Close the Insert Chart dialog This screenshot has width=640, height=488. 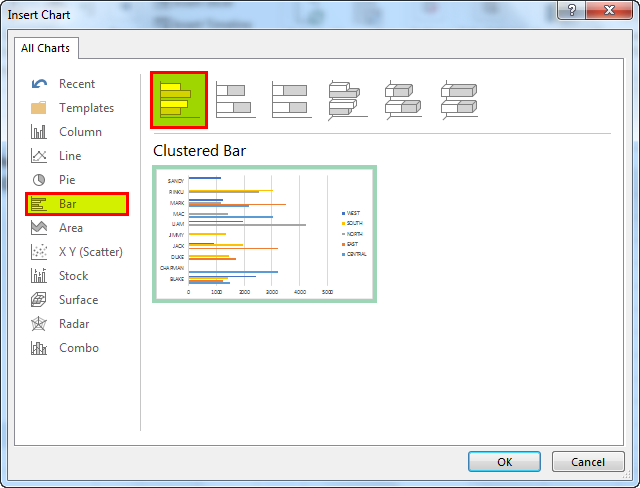pos(609,10)
